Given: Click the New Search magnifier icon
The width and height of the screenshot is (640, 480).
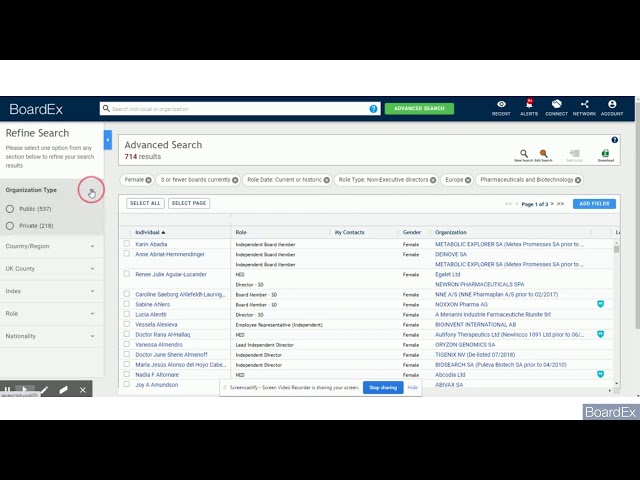Looking at the screenshot, I should click(524, 153).
